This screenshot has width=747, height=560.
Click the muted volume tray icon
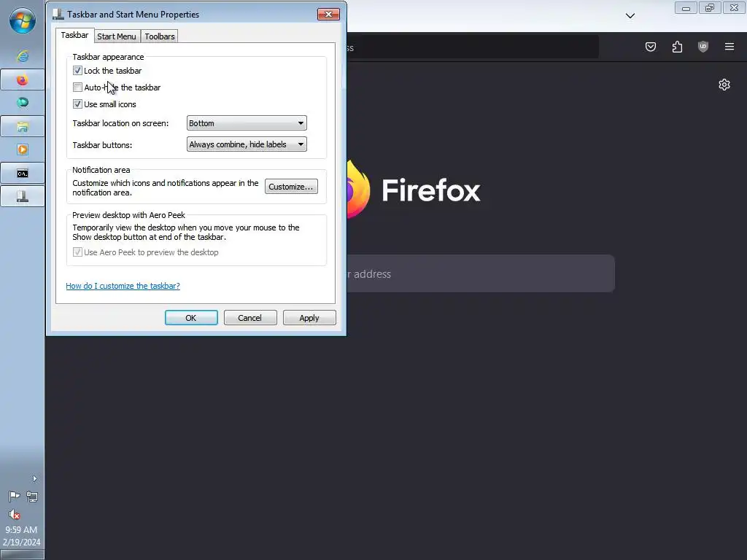14,515
